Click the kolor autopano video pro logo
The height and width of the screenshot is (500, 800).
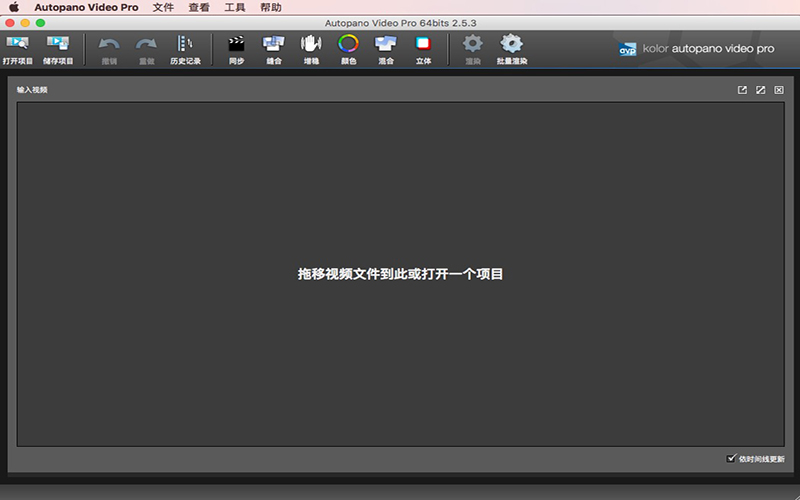pos(696,49)
